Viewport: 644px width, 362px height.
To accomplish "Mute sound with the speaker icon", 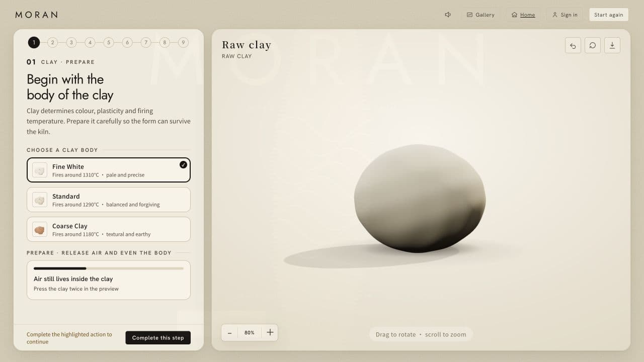I will (x=448, y=15).
